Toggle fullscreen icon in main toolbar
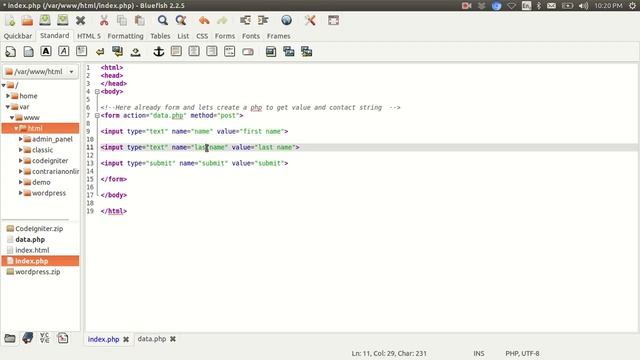Image resolution: width=640 pixels, height=360 pixels. point(333,20)
